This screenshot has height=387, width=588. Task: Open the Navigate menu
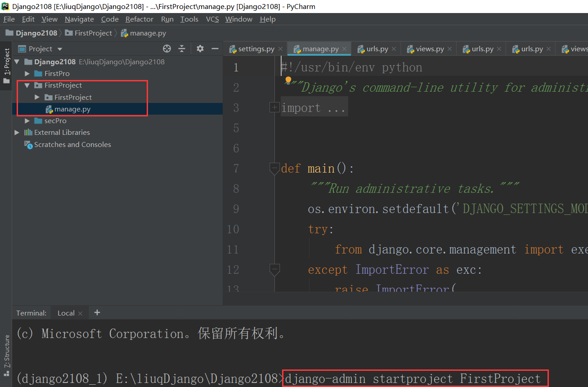[79, 19]
